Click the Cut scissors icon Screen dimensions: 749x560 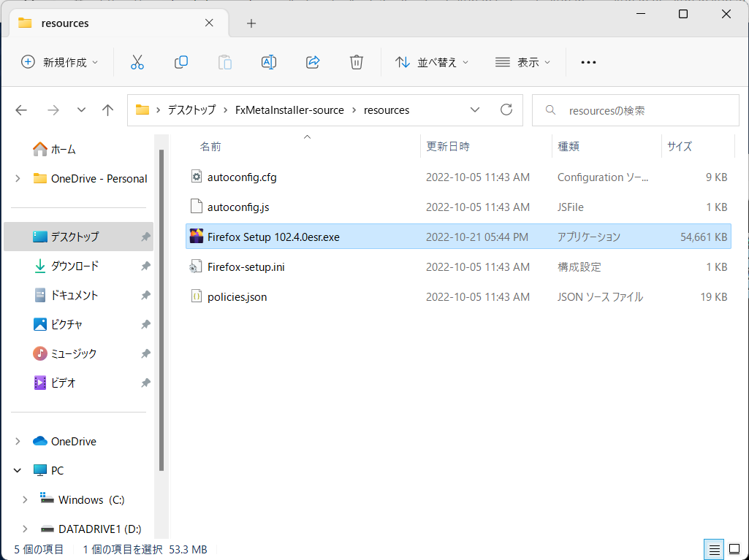137,62
